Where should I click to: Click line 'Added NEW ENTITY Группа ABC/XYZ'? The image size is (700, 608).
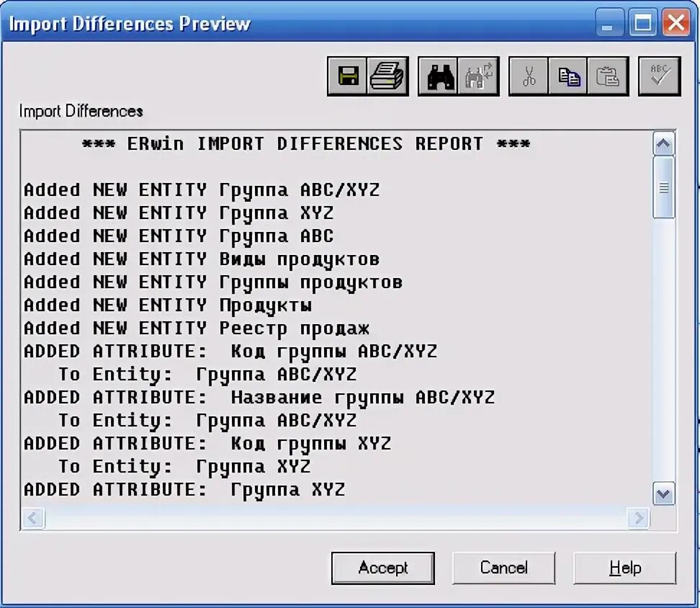[202, 190]
